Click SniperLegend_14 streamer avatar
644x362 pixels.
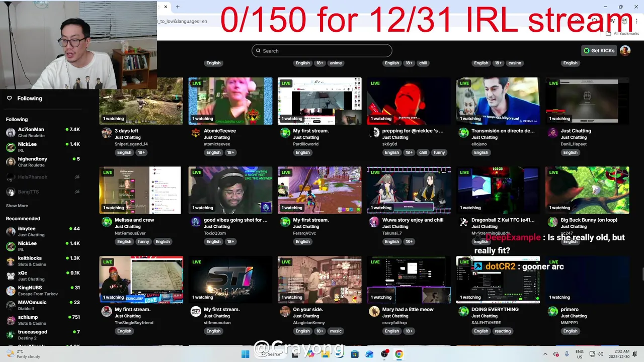coord(107,133)
